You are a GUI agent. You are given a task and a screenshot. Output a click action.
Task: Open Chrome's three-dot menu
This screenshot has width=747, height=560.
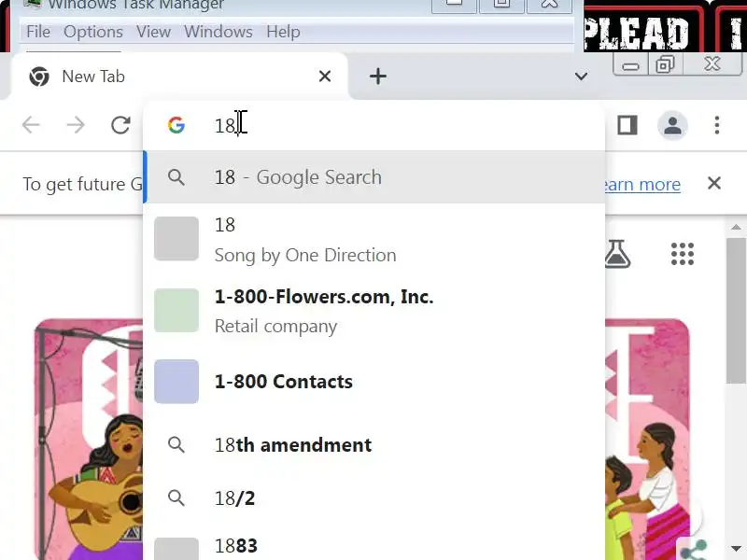[716, 125]
